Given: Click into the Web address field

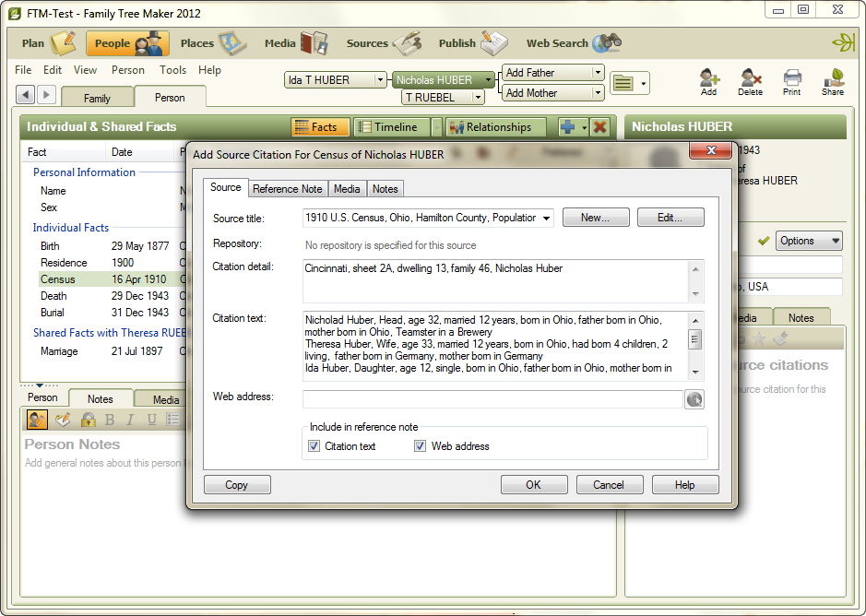Looking at the screenshot, I should pyautogui.click(x=492, y=399).
